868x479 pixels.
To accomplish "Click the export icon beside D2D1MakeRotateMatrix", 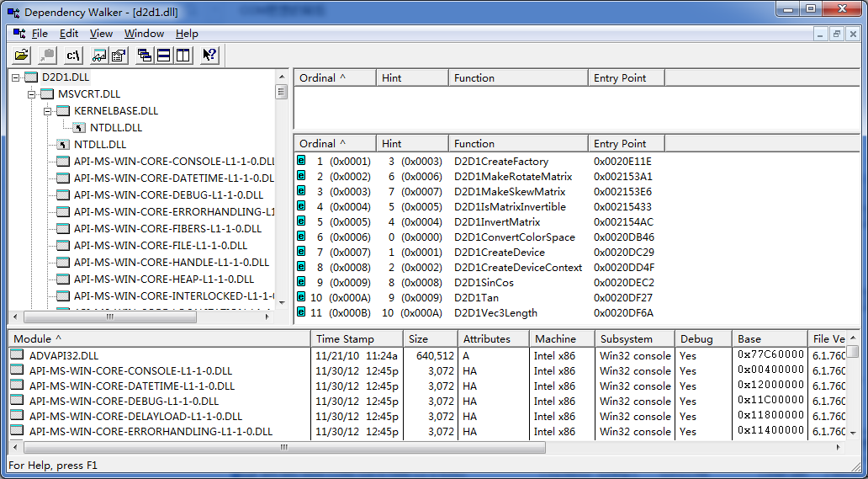I will 301,176.
